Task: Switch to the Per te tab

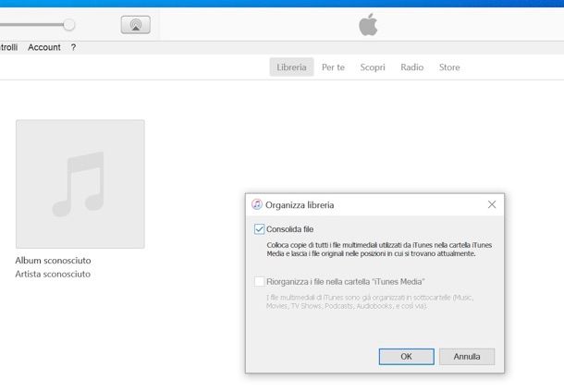Action: pos(333,67)
